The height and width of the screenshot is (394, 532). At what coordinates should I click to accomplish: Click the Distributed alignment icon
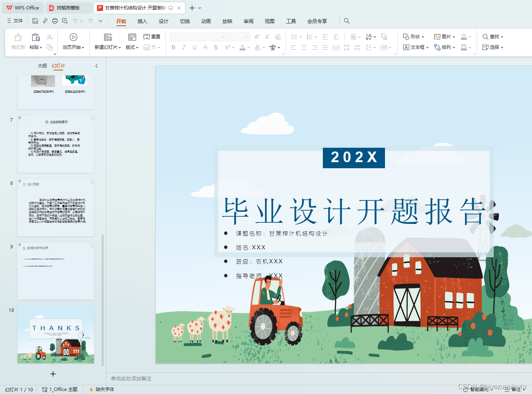coord(336,47)
